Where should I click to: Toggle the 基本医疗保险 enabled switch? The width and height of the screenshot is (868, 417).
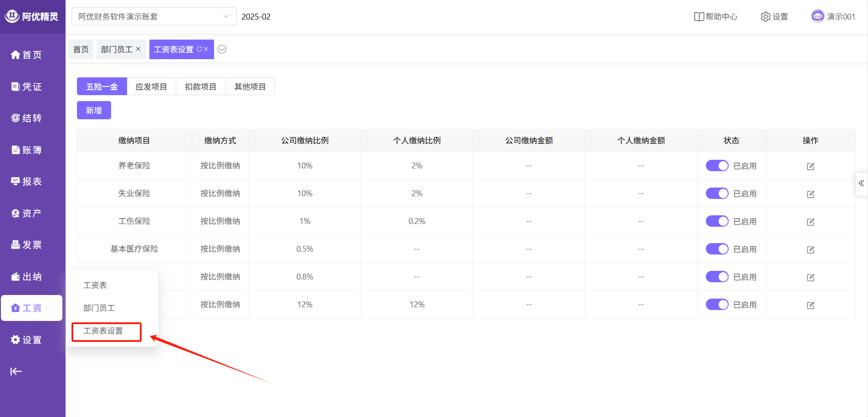(x=717, y=249)
